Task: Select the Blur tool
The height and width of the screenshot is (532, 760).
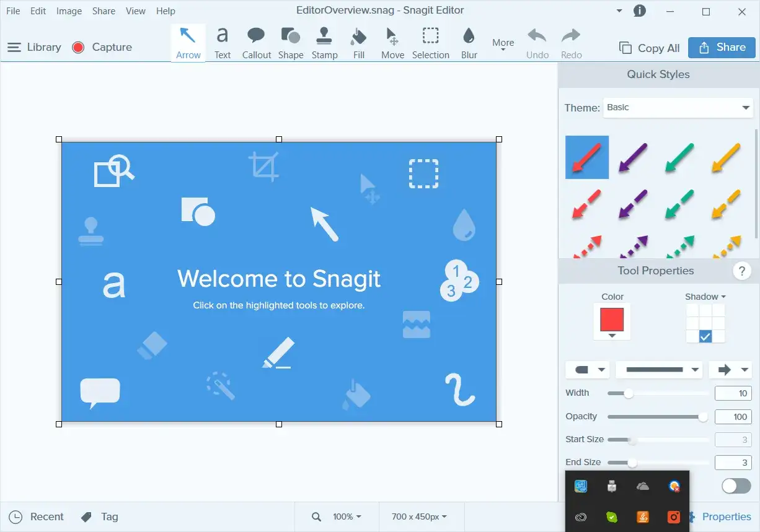Action: click(x=469, y=41)
